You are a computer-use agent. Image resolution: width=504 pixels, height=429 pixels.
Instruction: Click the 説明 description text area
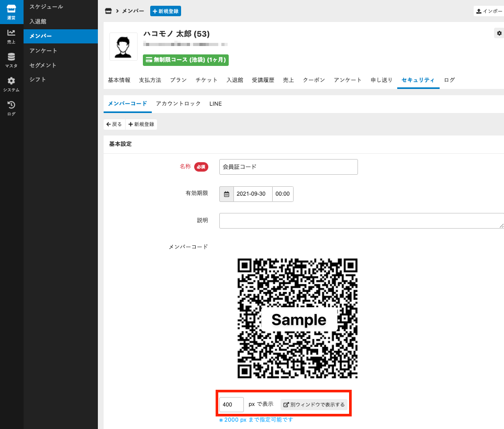click(362, 221)
